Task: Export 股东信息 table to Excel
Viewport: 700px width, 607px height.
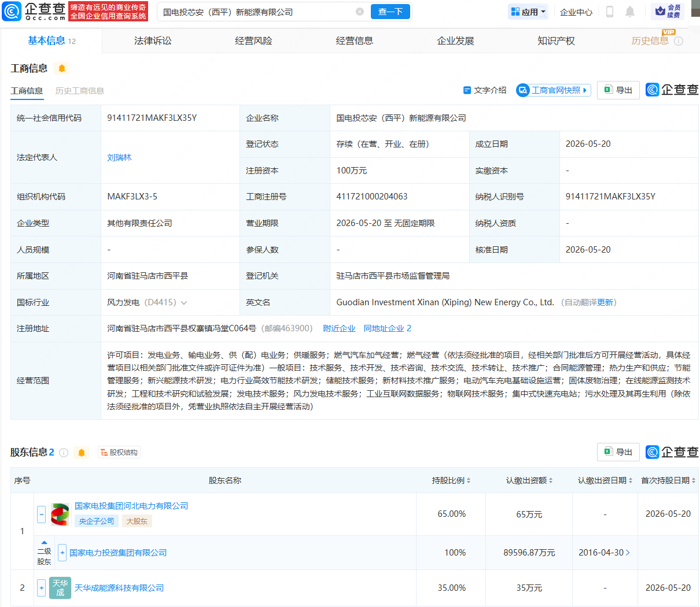Action: [618, 452]
